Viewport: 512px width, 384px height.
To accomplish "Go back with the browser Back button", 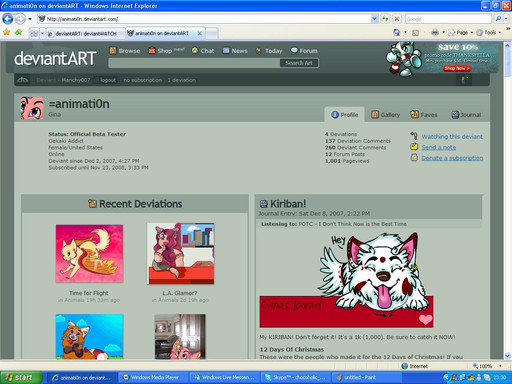I will tap(7, 19).
